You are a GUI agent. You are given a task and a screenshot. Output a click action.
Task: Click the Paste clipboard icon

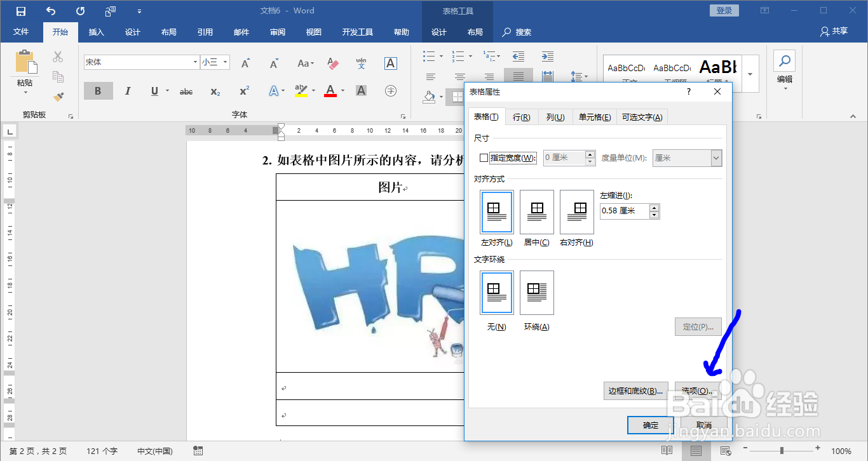coord(25,62)
